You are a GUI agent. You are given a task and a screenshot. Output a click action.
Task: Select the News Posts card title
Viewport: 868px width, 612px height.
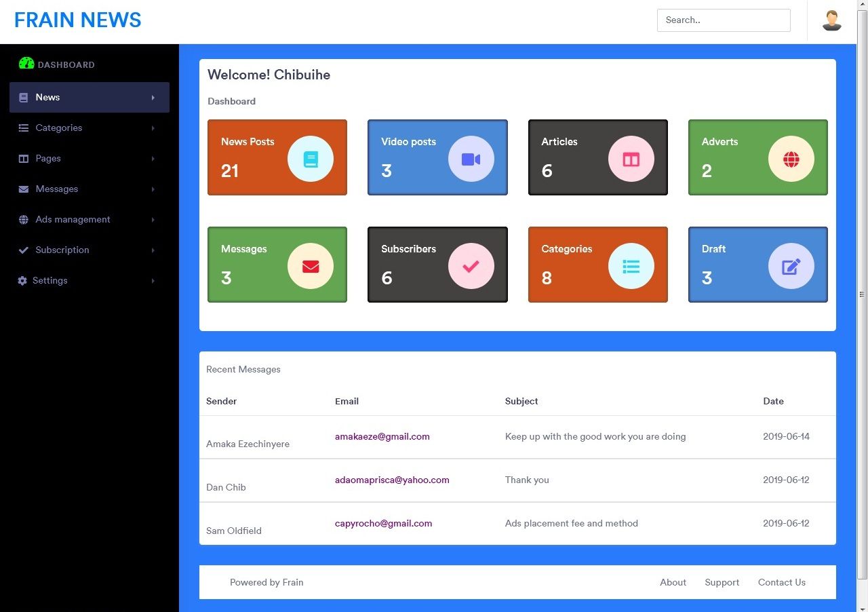tap(248, 142)
